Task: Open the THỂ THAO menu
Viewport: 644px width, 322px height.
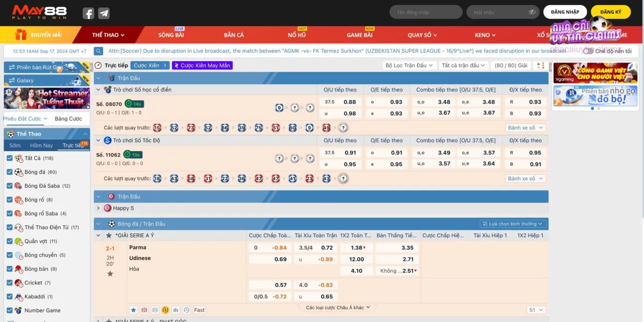Action: pos(108,35)
